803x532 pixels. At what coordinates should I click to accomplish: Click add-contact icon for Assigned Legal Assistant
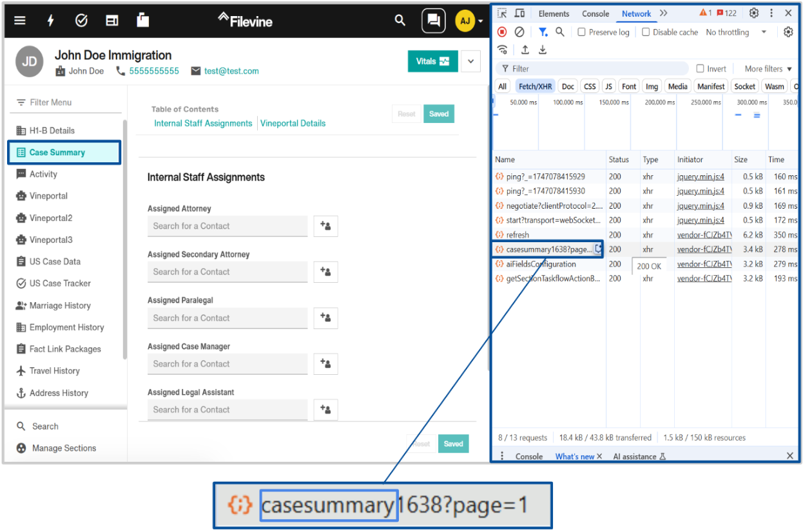(325, 410)
